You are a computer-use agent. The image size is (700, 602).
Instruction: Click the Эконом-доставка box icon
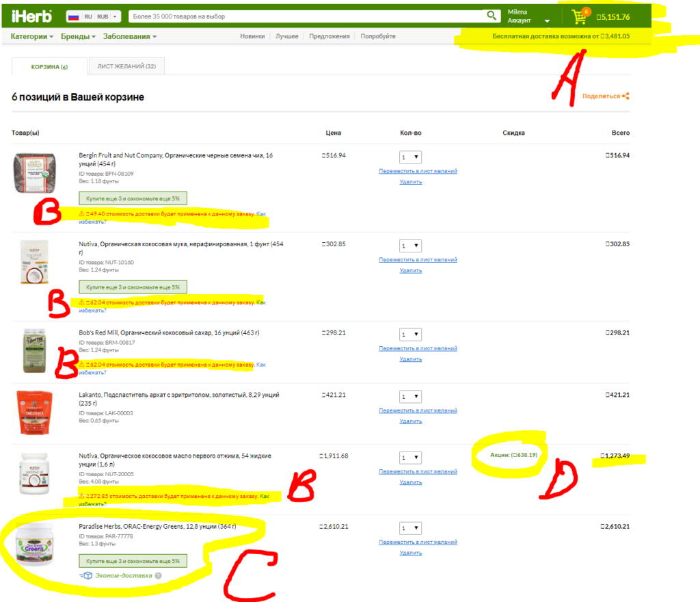86,575
